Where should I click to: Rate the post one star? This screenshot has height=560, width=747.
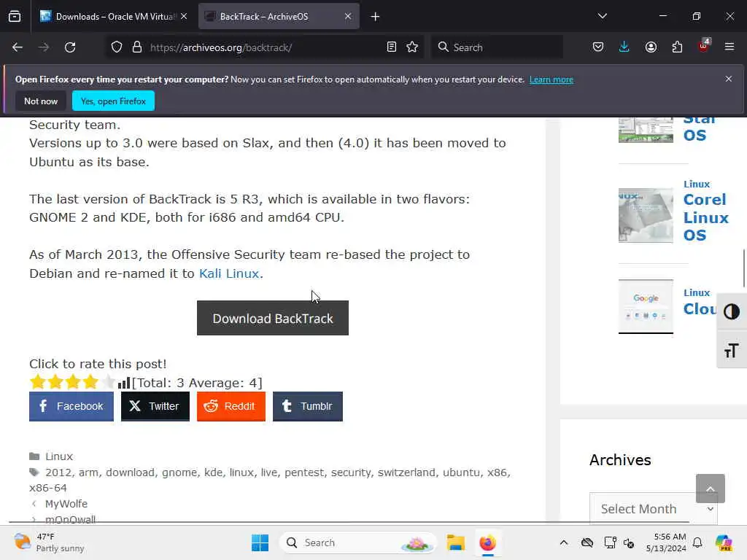click(x=37, y=382)
